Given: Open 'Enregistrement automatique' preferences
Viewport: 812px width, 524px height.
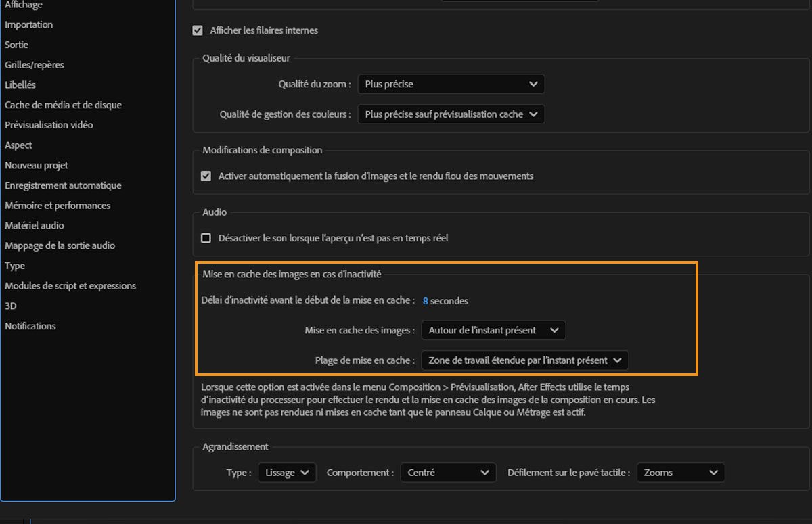Looking at the screenshot, I should click(x=63, y=185).
